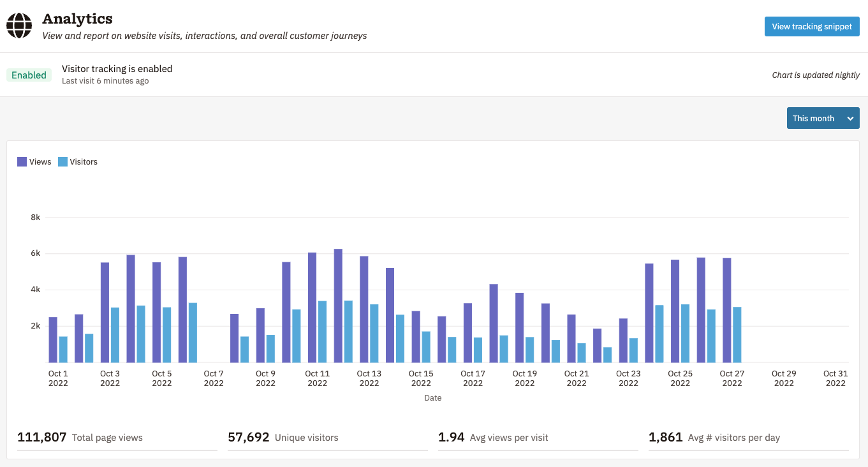This screenshot has height=467, width=868.
Task: Click the View tracking snippet button
Action: click(812, 26)
